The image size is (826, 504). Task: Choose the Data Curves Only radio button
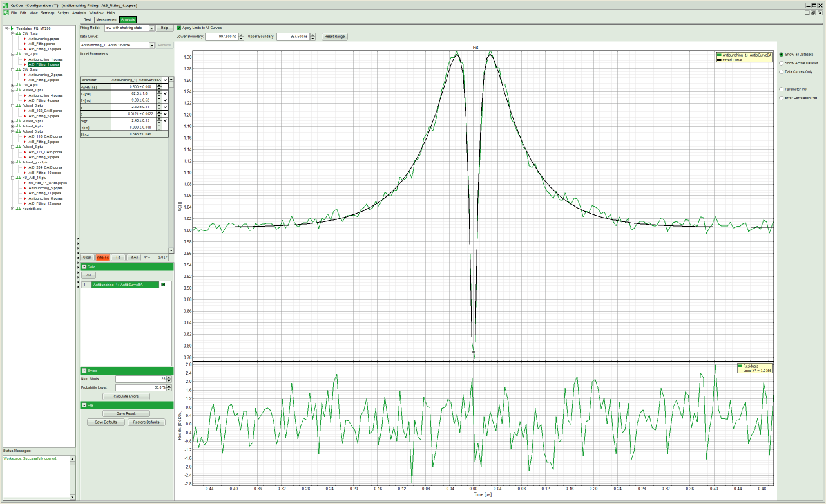782,72
